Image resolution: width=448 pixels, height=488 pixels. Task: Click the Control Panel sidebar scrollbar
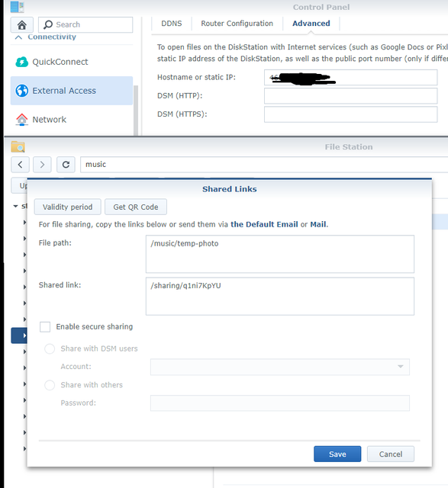point(136,110)
